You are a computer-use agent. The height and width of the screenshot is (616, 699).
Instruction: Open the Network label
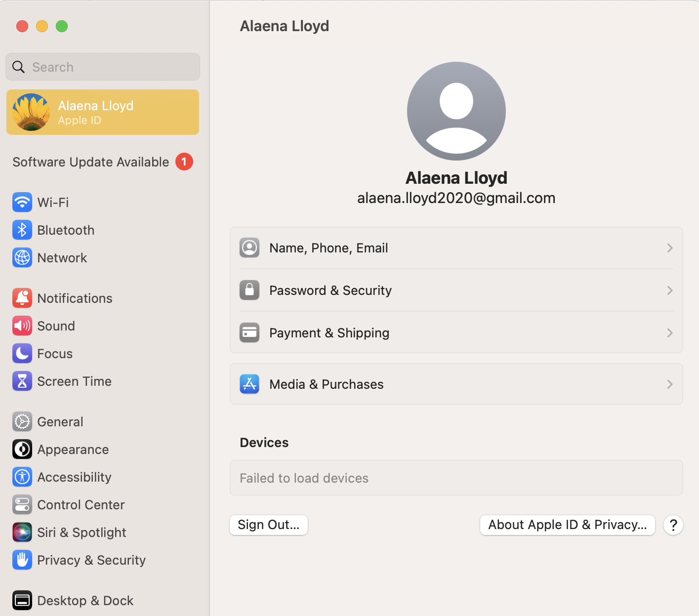coord(62,258)
